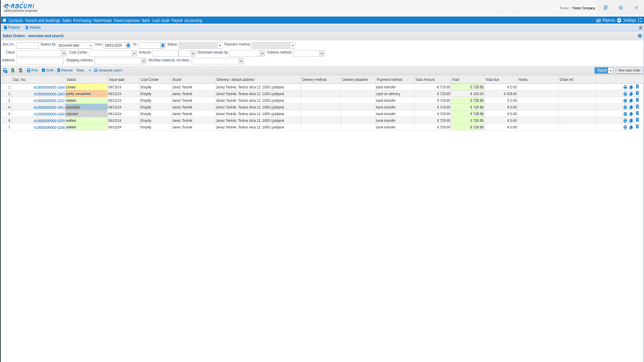
Task: Delete order 1040 via row trash icon
Action: pos(638,113)
